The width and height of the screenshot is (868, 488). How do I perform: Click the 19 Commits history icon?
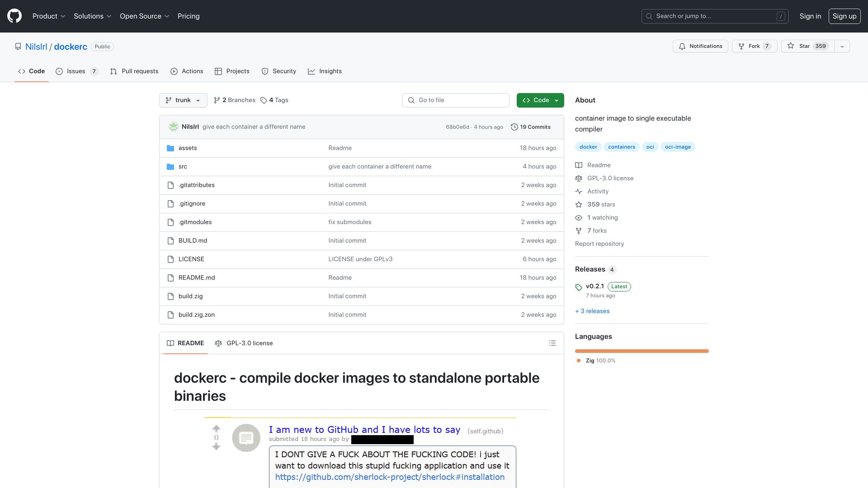514,127
